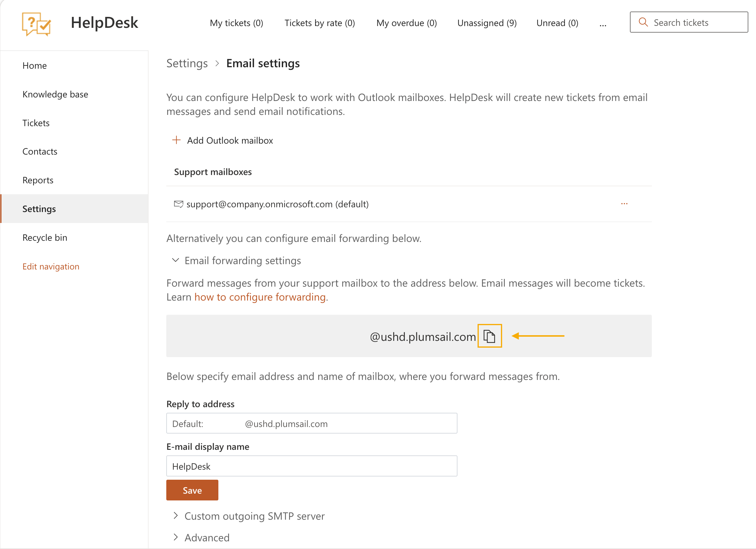This screenshot has height=549, width=756.
Task: Click the search magnifier icon
Action: tap(643, 22)
